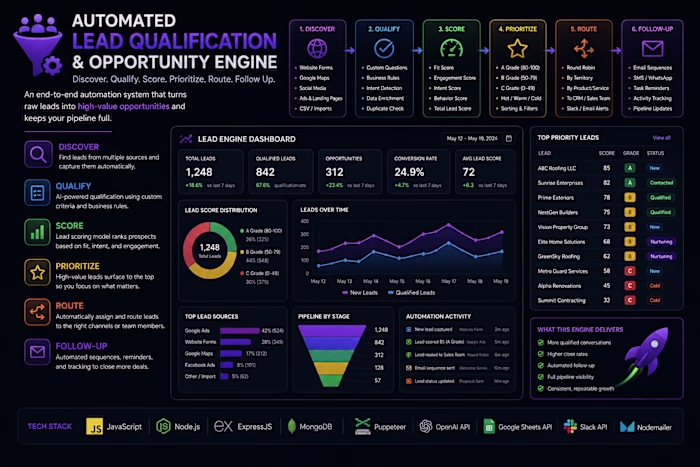This screenshot has width=700, height=467.
Task: Click the New status badge for ABC Roofing LLC
Action: tap(654, 168)
